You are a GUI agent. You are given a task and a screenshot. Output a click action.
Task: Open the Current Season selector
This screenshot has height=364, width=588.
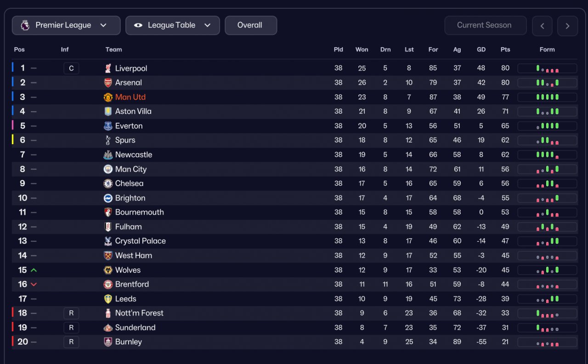click(x=485, y=25)
